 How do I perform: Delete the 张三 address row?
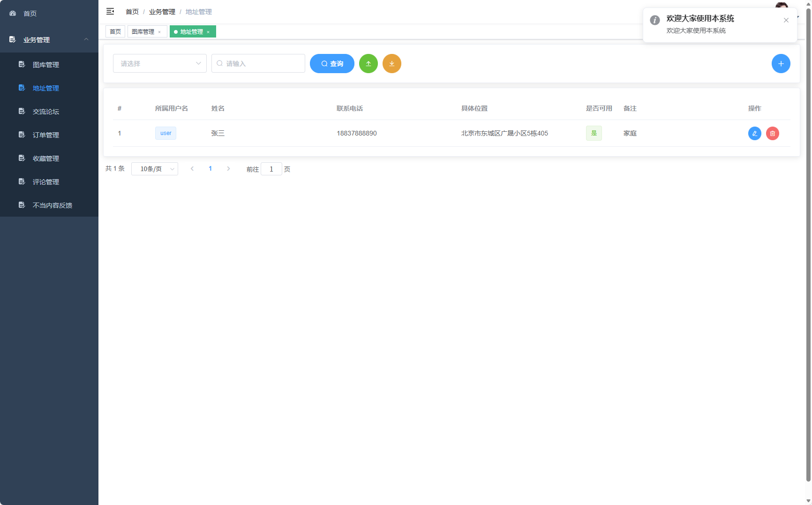[772, 134]
